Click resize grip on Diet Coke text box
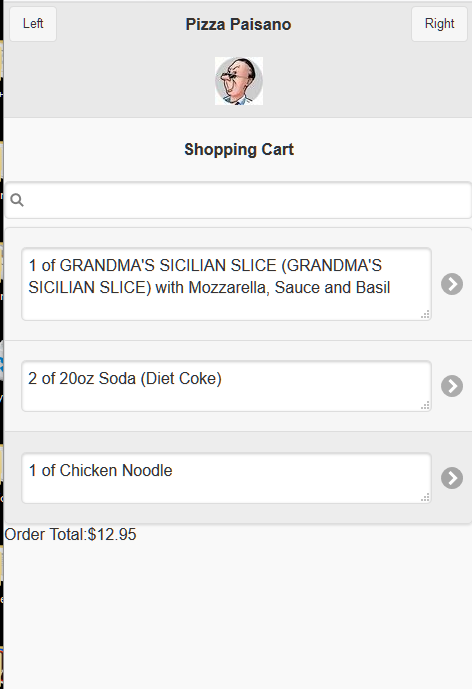Viewport: 472px width, 689px height. [x=425, y=406]
